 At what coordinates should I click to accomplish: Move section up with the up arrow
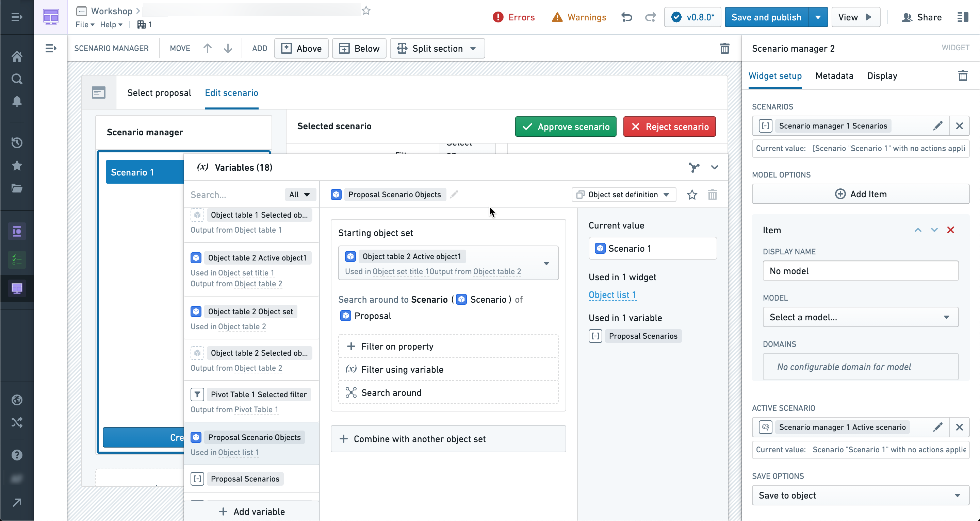tap(207, 48)
